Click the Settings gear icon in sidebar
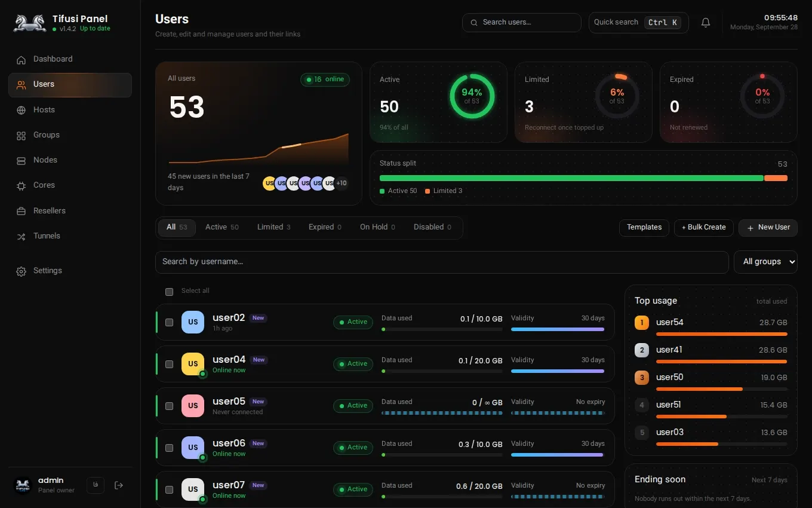Viewport: 812px width, 508px height. pos(21,271)
